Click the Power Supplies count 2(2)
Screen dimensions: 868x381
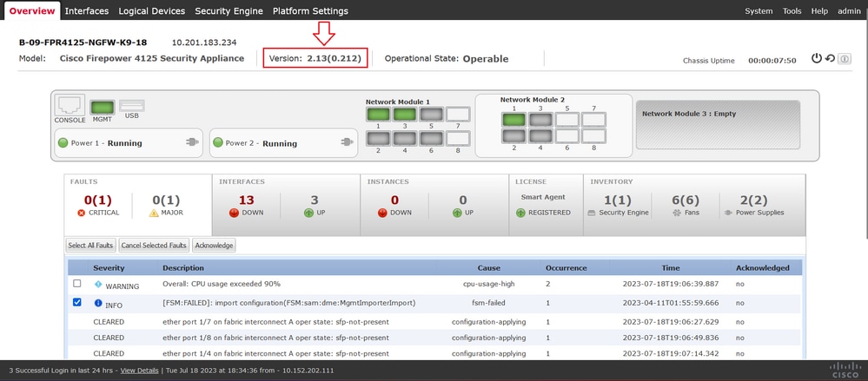754,200
